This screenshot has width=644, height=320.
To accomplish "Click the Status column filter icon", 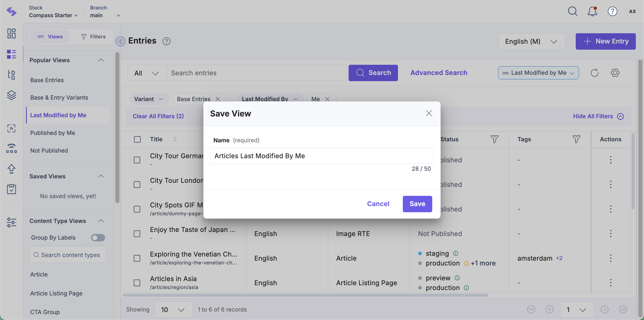I will 494,139.
